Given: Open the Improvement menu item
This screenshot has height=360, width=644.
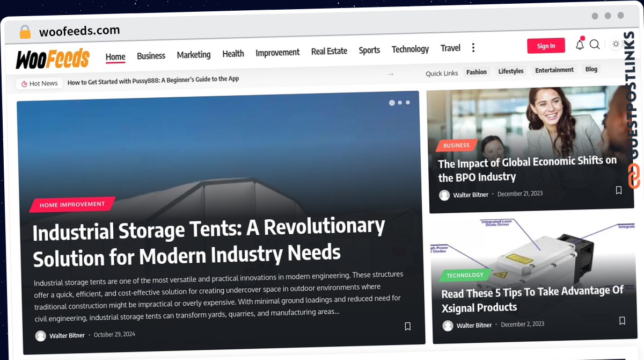Looking at the screenshot, I should pos(277,53).
